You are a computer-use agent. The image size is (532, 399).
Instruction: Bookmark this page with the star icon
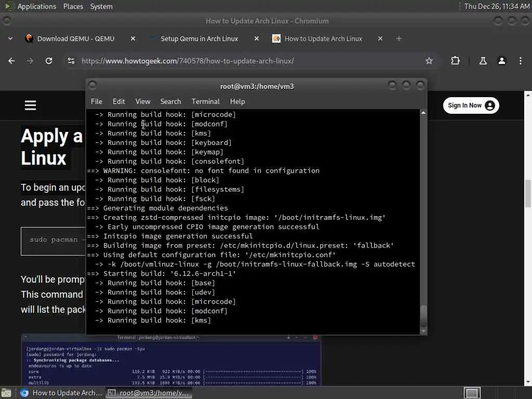coord(429,61)
